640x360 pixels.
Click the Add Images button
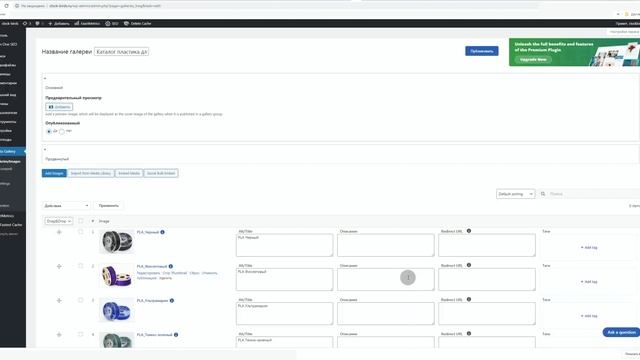[54, 173]
